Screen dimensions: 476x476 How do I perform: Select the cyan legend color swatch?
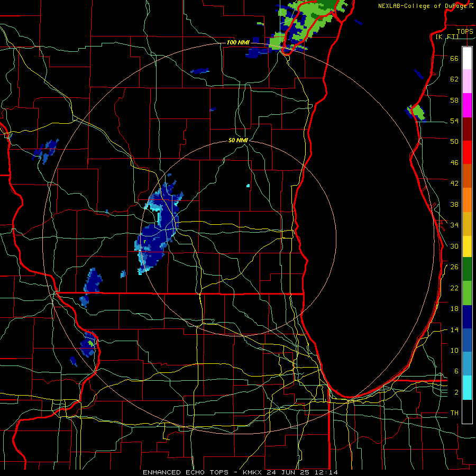point(467,388)
